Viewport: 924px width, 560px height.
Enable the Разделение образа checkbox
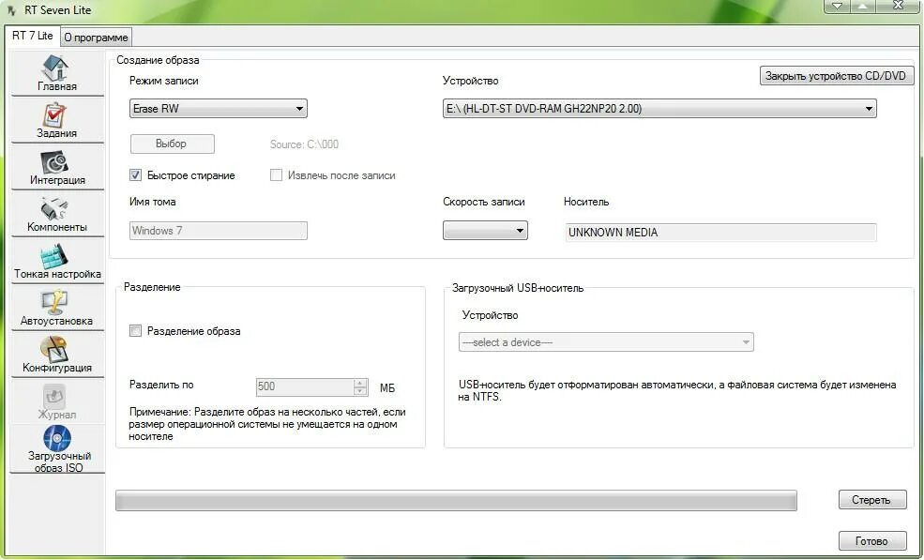[135, 331]
